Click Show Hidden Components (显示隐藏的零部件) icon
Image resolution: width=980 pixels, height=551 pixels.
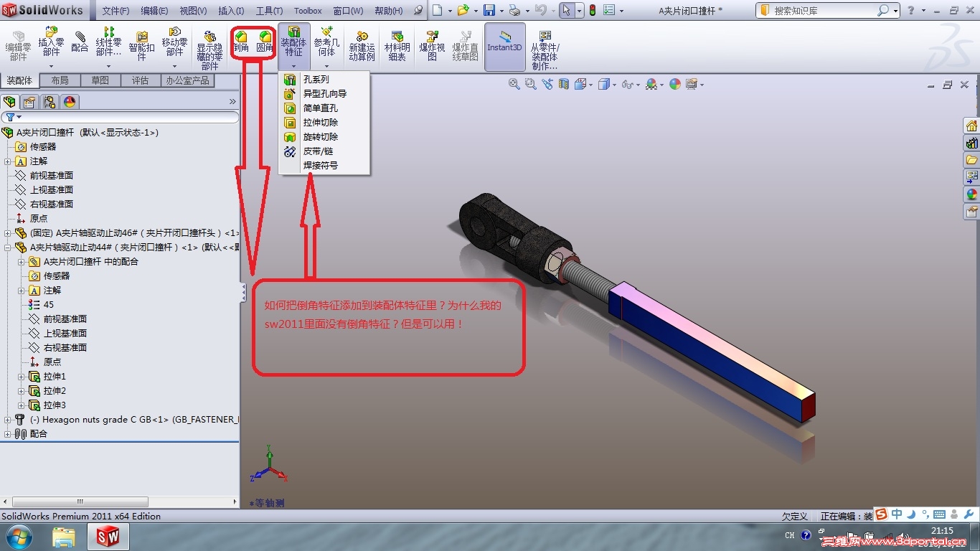tap(209, 37)
